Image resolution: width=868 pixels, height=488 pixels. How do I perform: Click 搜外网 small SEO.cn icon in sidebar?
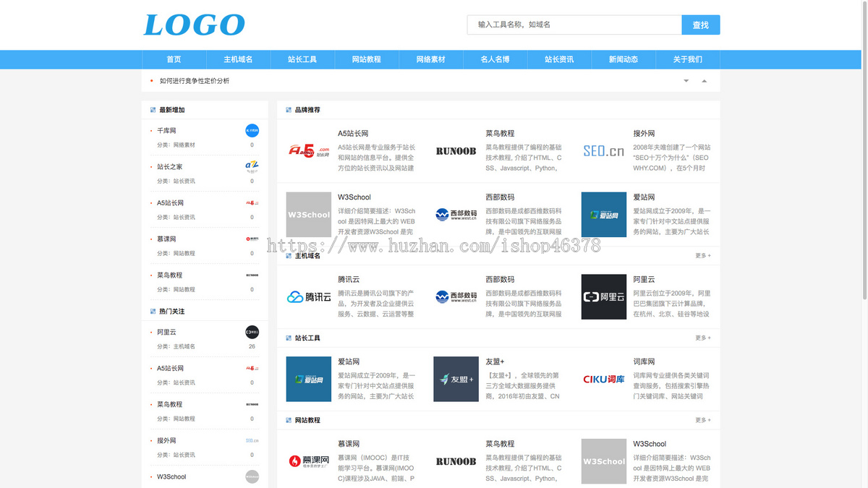[x=252, y=441]
